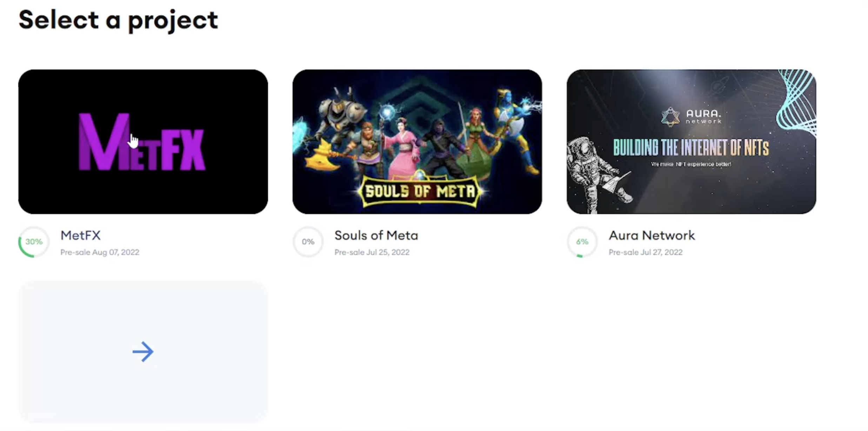868x431 pixels.
Task: Click the Select a project heading
Action: coord(118,20)
